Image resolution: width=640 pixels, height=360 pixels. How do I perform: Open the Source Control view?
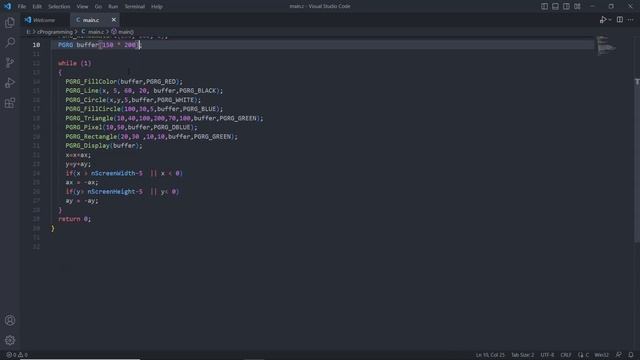tap(10, 62)
